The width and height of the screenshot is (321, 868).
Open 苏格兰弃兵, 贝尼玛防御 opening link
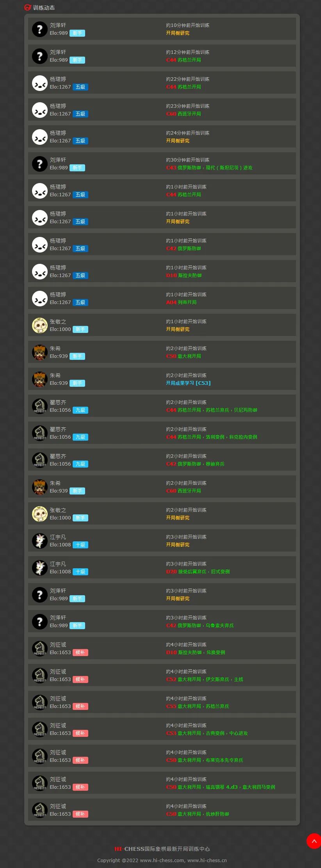(x=212, y=410)
